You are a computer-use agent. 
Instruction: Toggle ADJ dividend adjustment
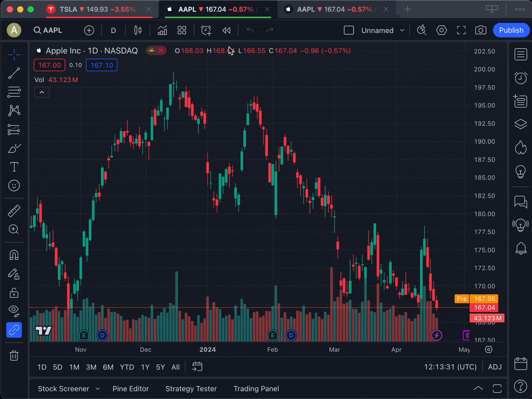495,367
